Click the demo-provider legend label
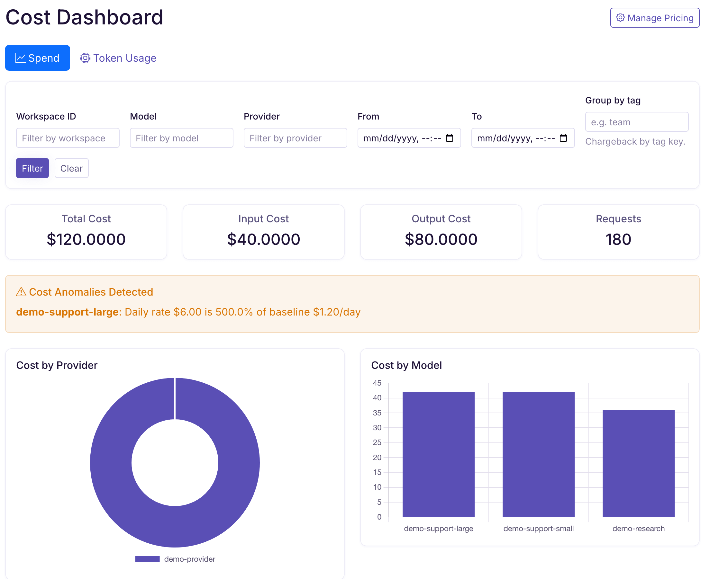The image size is (728, 579). coord(189,559)
